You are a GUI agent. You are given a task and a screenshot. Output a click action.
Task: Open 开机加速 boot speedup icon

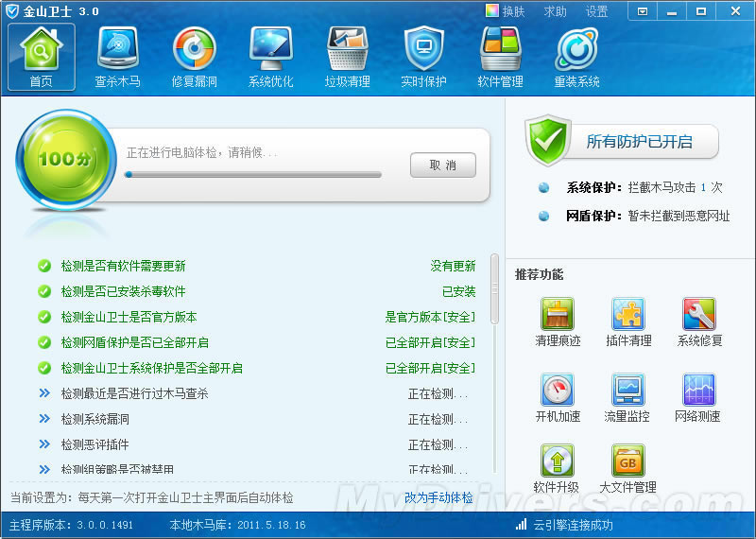[558, 390]
